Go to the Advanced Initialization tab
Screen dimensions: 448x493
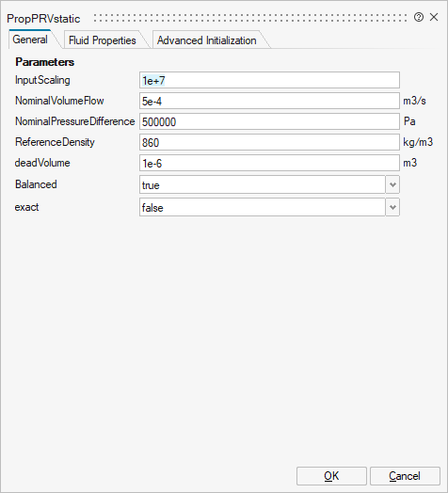[x=207, y=40]
